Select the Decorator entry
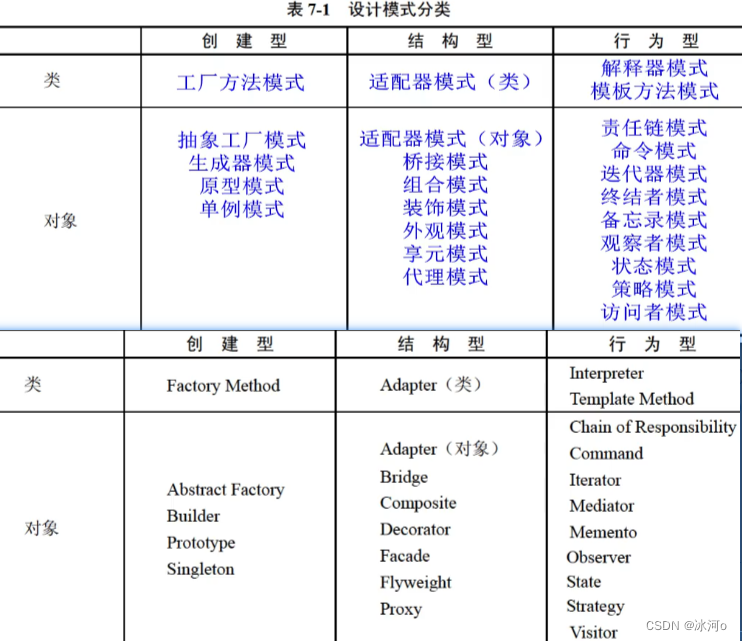The width and height of the screenshot is (742, 641). click(415, 529)
